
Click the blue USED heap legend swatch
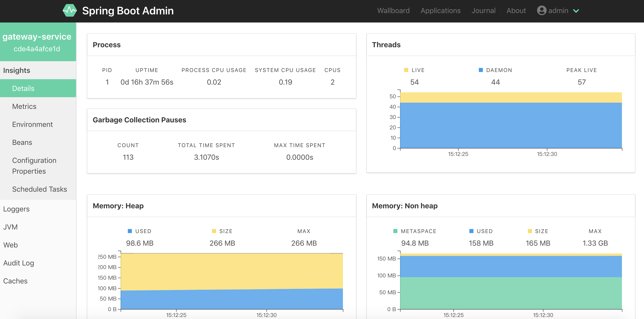point(130,231)
